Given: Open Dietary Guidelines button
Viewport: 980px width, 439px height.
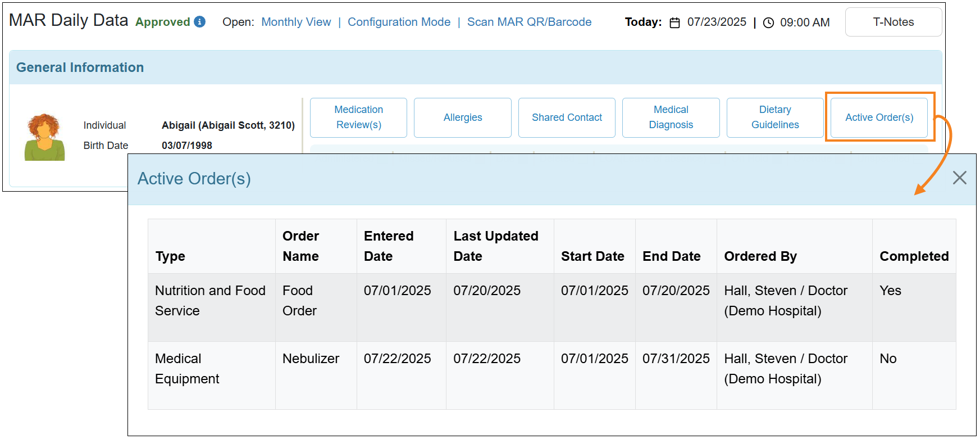Looking at the screenshot, I should (775, 117).
